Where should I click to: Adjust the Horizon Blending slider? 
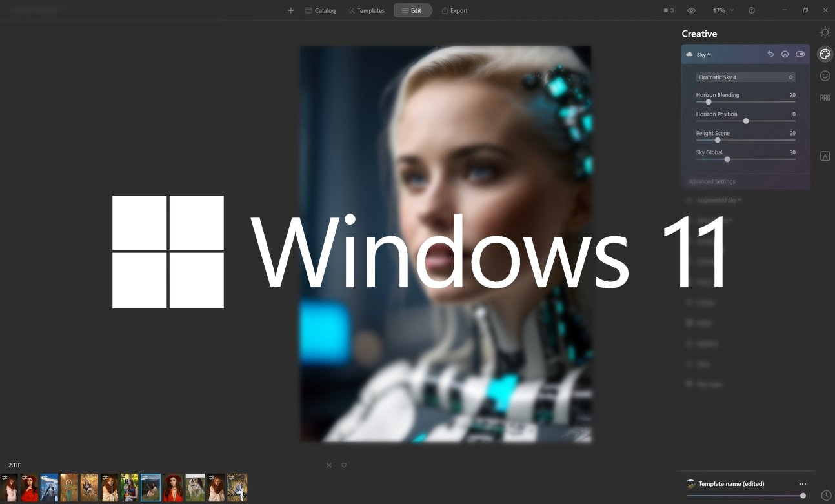(745, 102)
